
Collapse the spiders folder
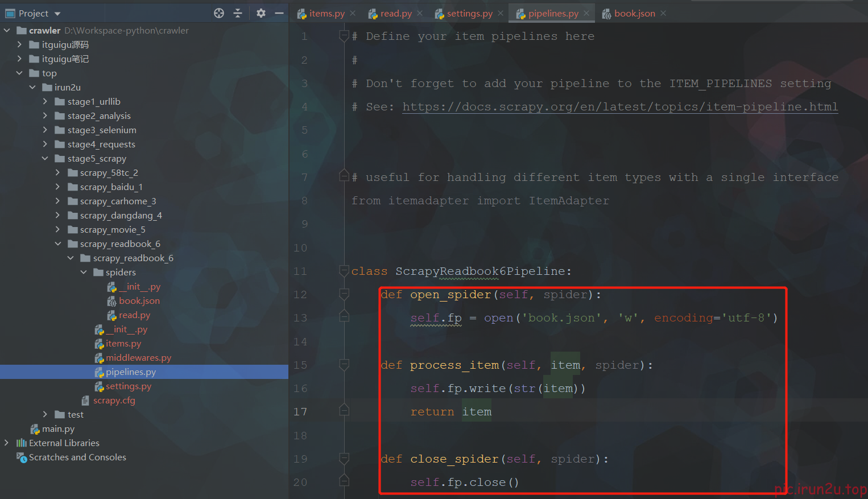[x=84, y=272]
